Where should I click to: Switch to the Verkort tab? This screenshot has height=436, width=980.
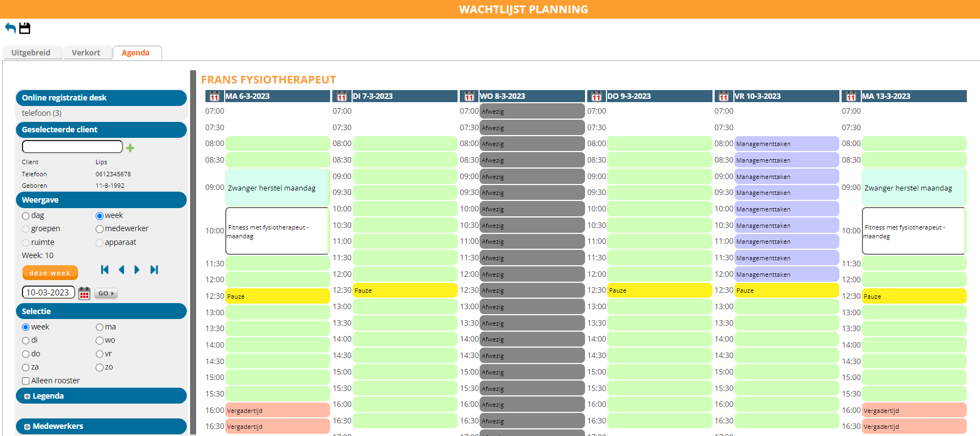tap(86, 53)
